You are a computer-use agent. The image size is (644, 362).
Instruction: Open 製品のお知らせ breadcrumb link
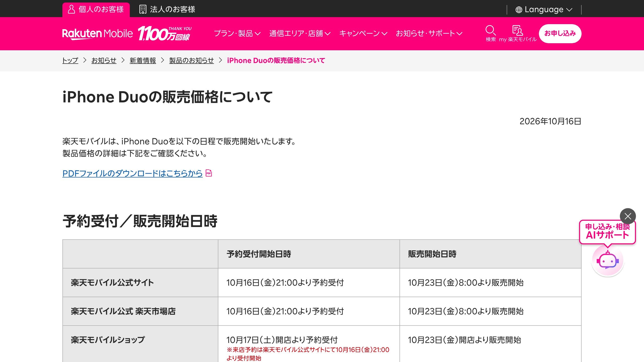point(191,61)
